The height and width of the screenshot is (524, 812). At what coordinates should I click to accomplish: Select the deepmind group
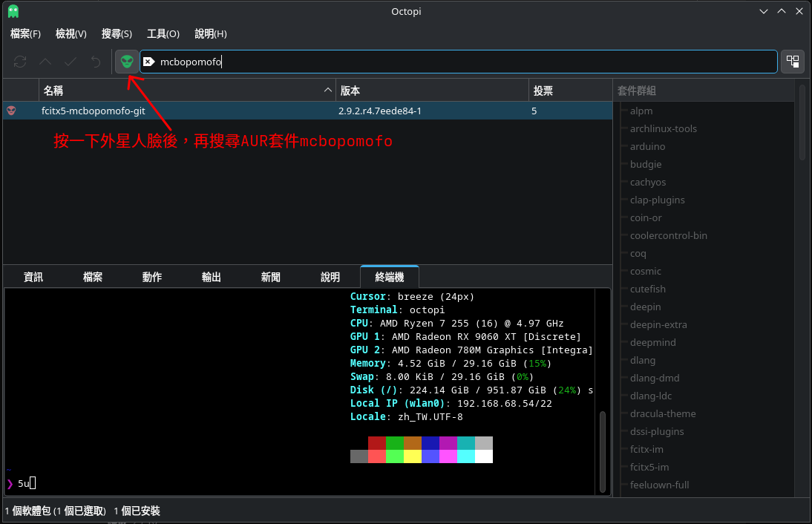click(x=652, y=342)
